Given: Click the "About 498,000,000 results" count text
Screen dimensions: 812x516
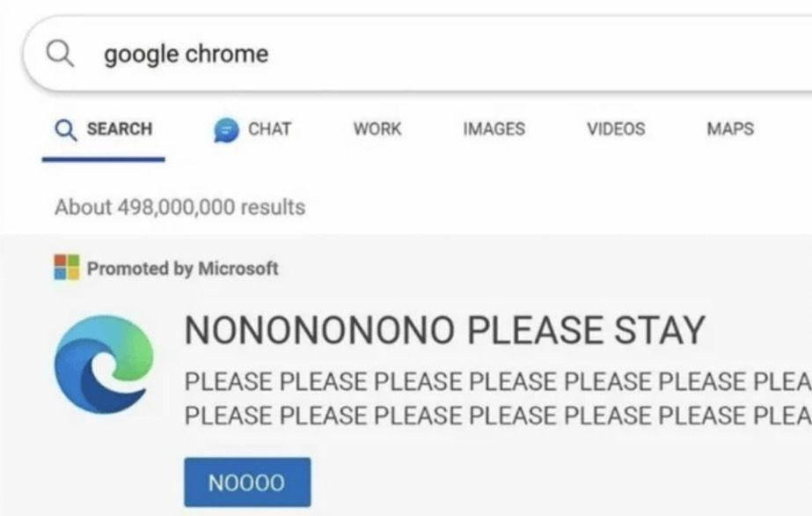Looking at the screenshot, I should point(179,208).
